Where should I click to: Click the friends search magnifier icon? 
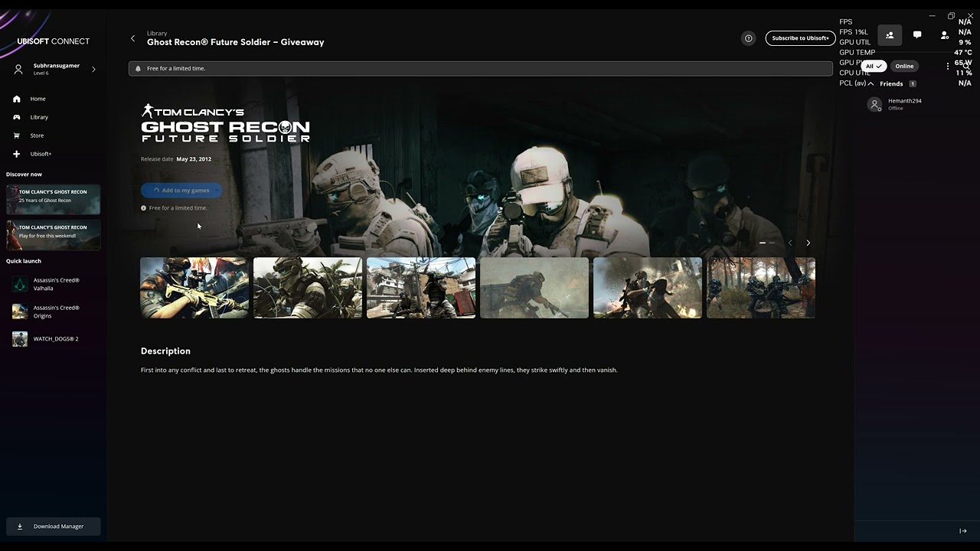[x=966, y=66]
